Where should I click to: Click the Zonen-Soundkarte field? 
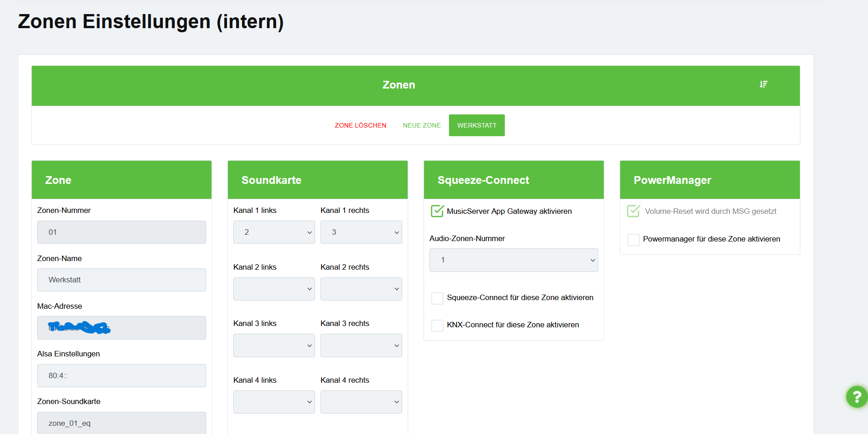(x=121, y=423)
